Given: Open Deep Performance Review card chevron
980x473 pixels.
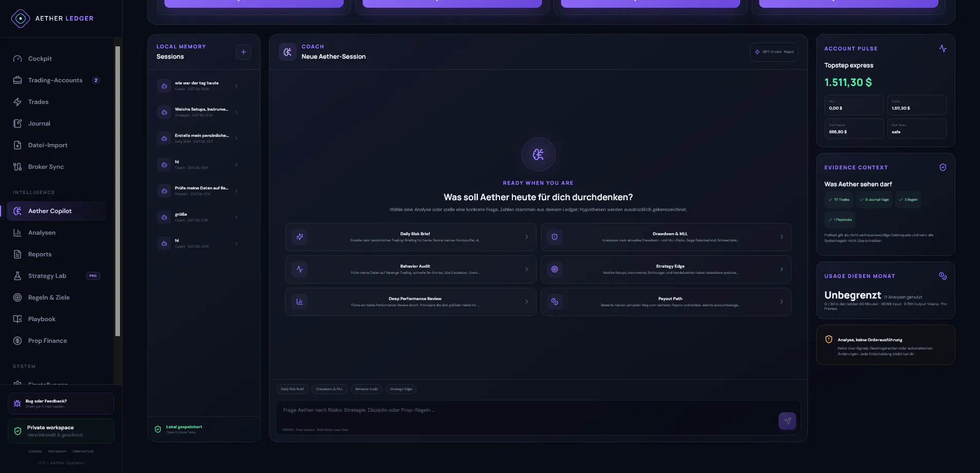Looking at the screenshot, I should click(x=527, y=302).
